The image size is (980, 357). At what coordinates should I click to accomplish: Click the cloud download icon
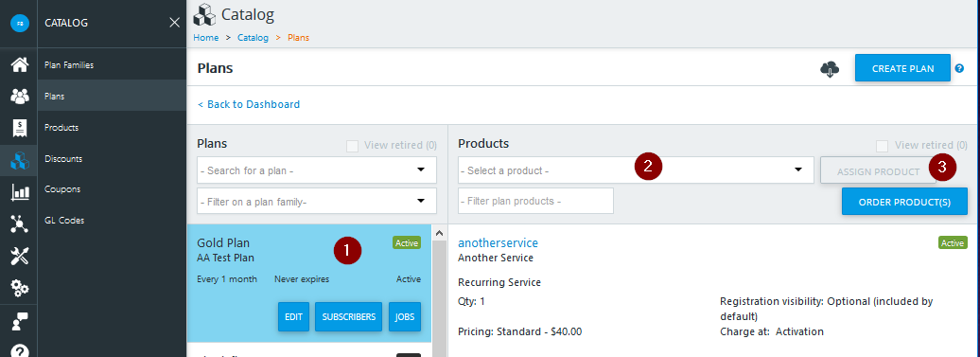(830, 69)
